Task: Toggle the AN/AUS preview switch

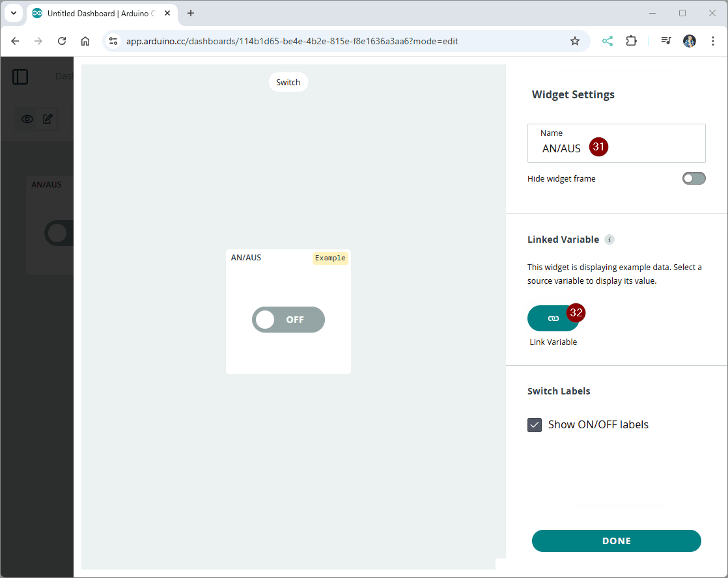Action: pyautogui.click(x=288, y=320)
